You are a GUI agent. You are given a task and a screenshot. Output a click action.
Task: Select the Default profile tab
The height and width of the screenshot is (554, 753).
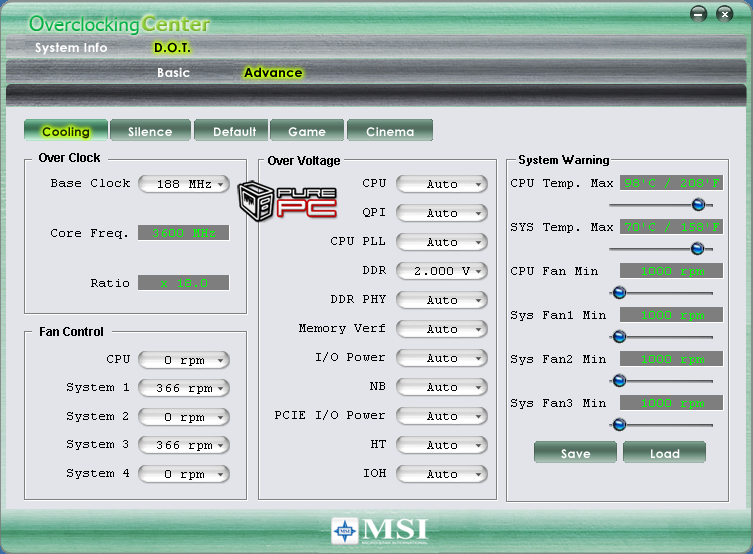[x=231, y=131]
